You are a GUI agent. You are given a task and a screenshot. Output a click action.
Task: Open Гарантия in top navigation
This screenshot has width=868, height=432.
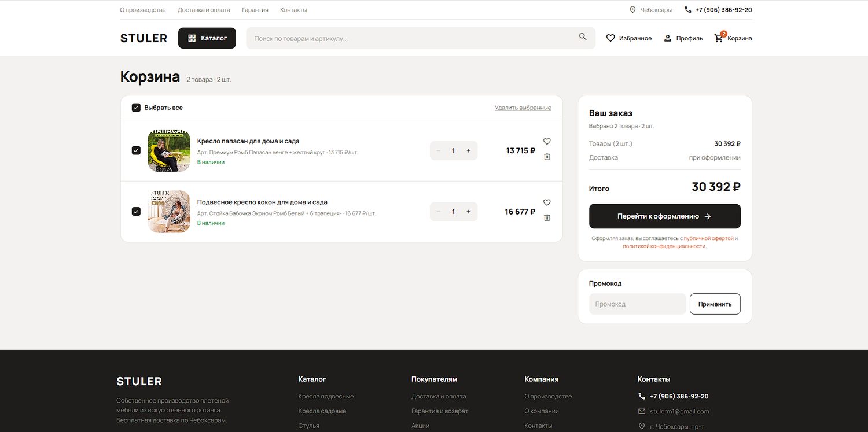pyautogui.click(x=255, y=10)
